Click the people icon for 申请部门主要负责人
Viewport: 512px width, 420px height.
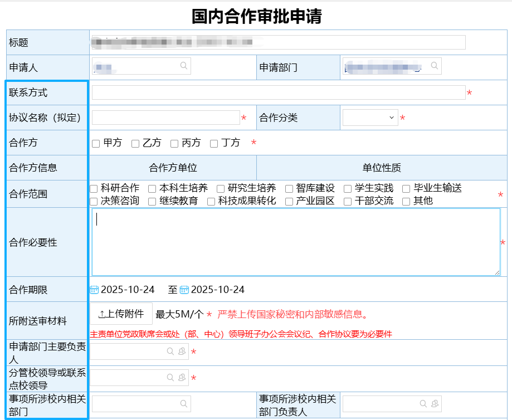click(182, 351)
